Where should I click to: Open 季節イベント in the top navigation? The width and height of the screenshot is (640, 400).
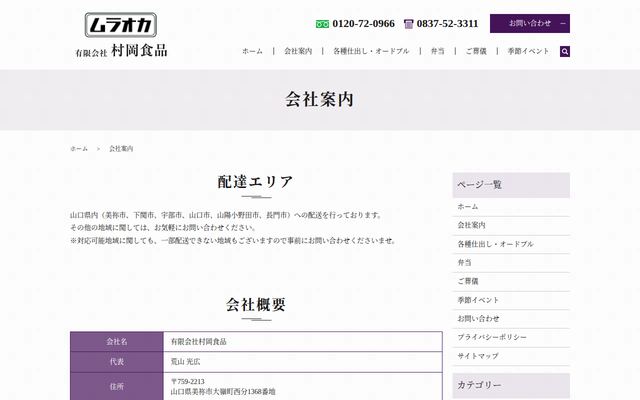coord(528,51)
